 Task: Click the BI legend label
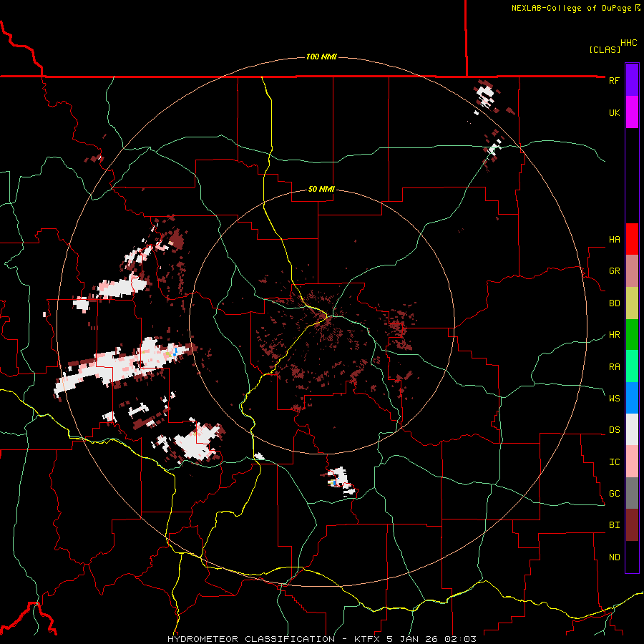pyautogui.click(x=614, y=525)
